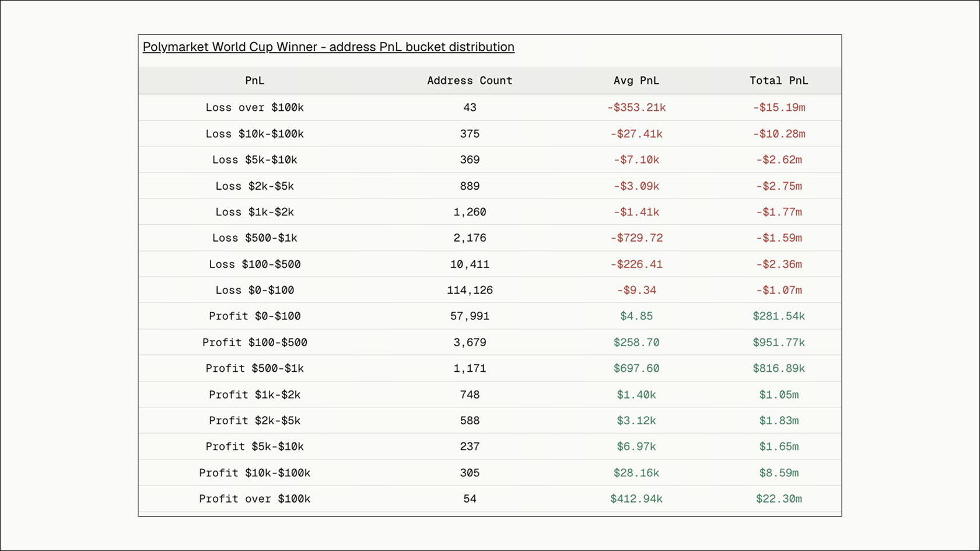Click the total PnL value $816.89k

pos(779,368)
